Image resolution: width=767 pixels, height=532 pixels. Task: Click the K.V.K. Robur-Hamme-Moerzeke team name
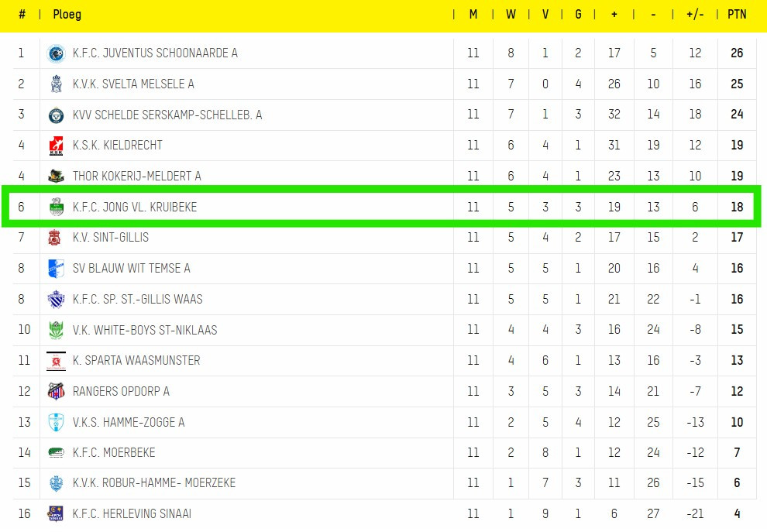153,482
